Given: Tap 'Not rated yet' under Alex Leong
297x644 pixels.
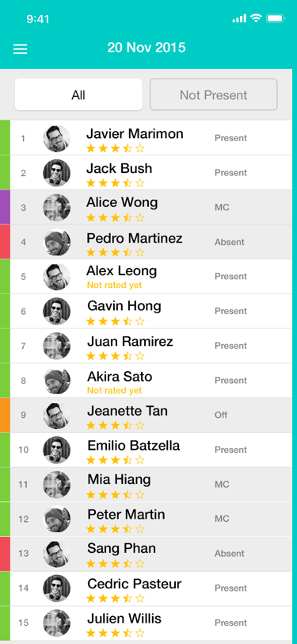Looking at the screenshot, I should tap(115, 285).
